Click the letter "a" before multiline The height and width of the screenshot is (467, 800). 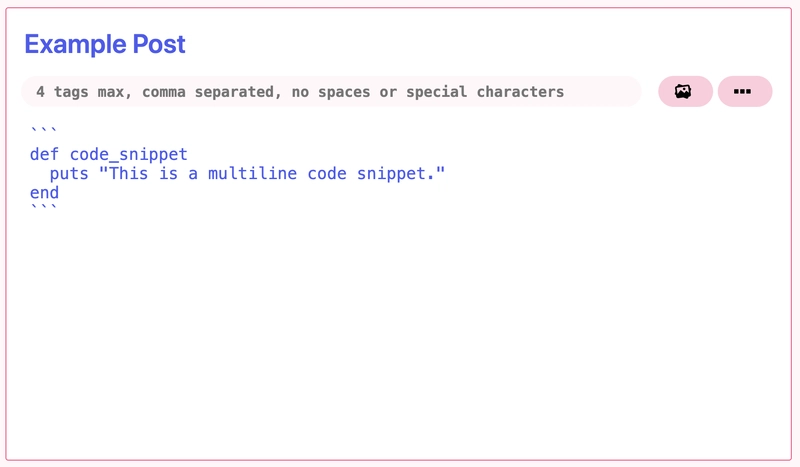click(193, 175)
